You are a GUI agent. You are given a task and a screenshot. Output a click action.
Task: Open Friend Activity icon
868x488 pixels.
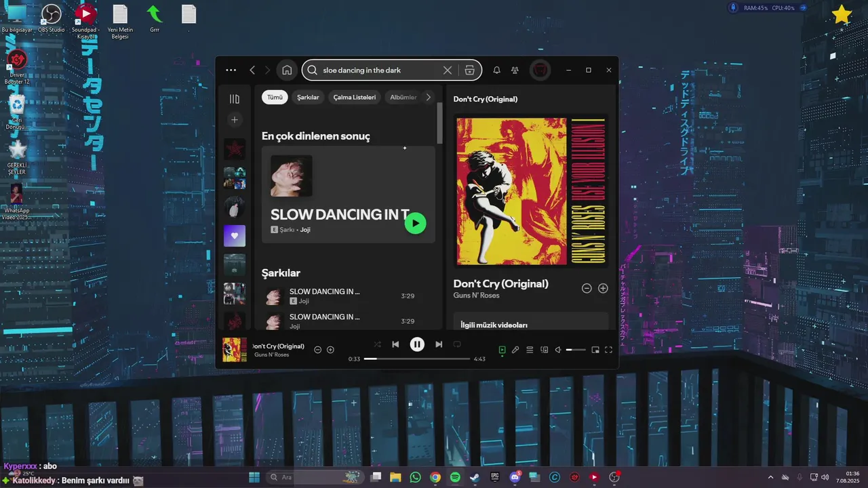coord(515,70)
